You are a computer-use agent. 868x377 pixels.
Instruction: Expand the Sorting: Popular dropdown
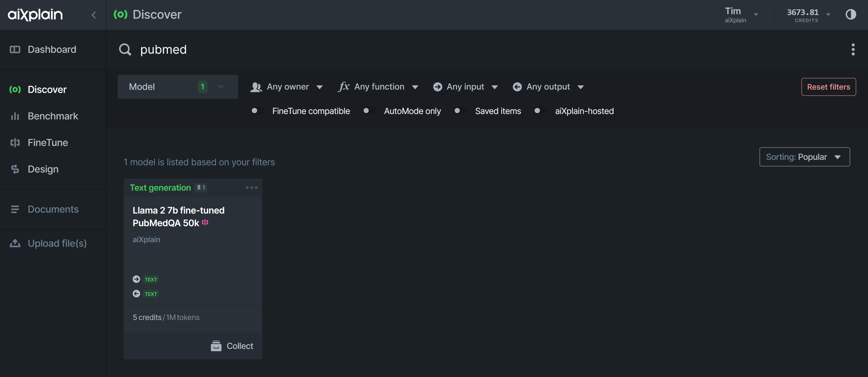click(804, 157)
